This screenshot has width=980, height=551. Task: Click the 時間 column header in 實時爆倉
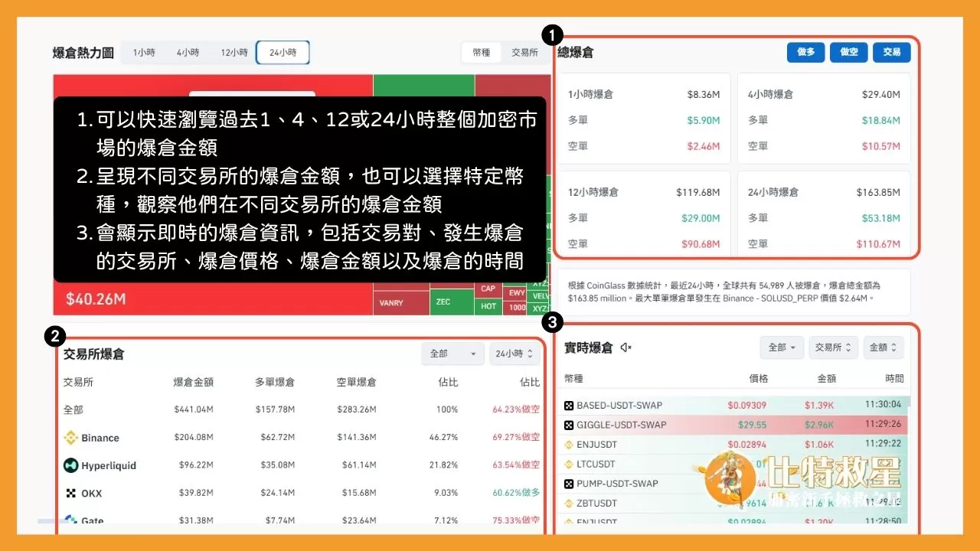coord(894,379)
